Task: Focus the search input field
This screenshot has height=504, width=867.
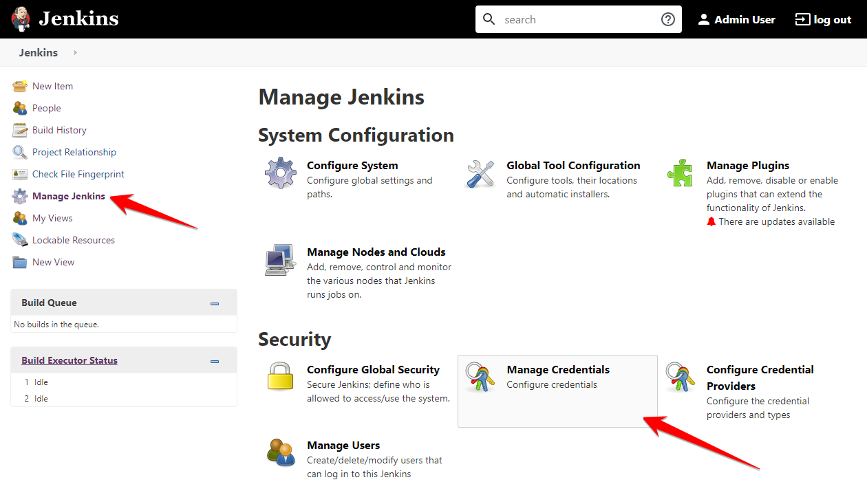Action: [578, 19]
